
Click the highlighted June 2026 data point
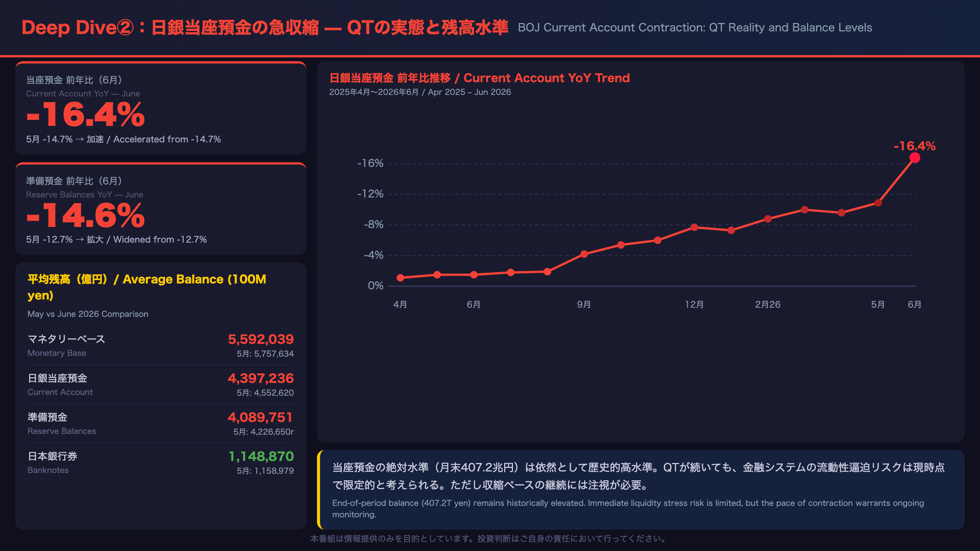point(915,158)
